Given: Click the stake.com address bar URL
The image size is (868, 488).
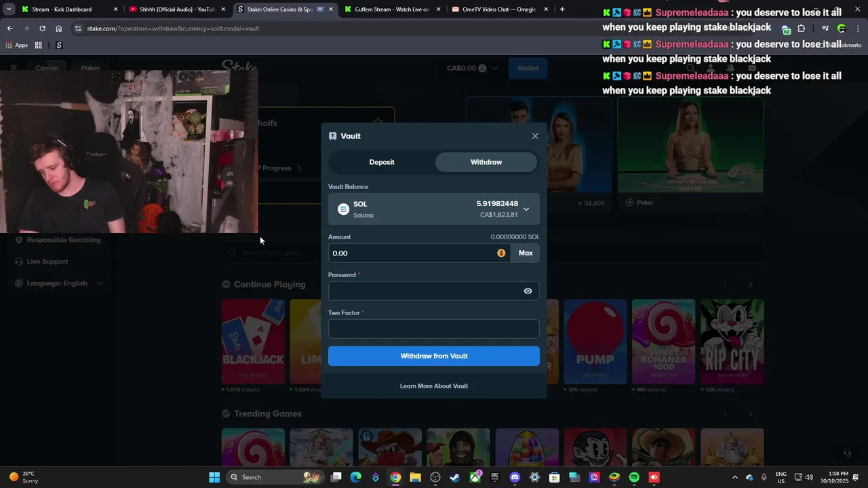Looking at the screenshot, I should click(173, 28).
